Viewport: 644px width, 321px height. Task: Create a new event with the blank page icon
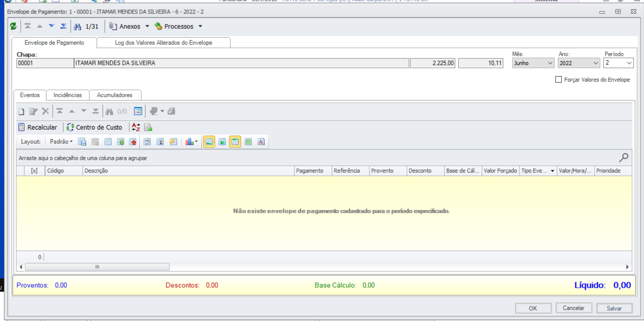pos(21,111)
